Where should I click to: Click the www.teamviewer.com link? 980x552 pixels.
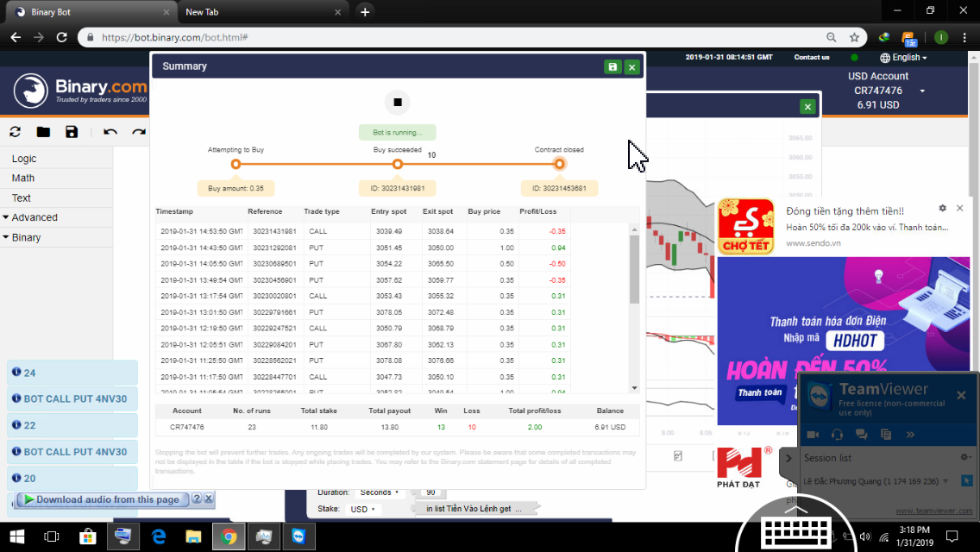[933, 511]
